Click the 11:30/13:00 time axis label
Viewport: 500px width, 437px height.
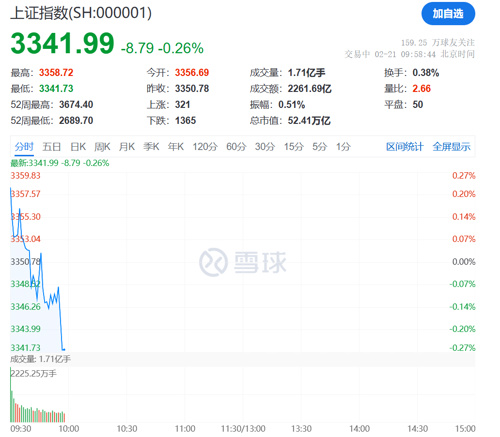tap(243, 429)
